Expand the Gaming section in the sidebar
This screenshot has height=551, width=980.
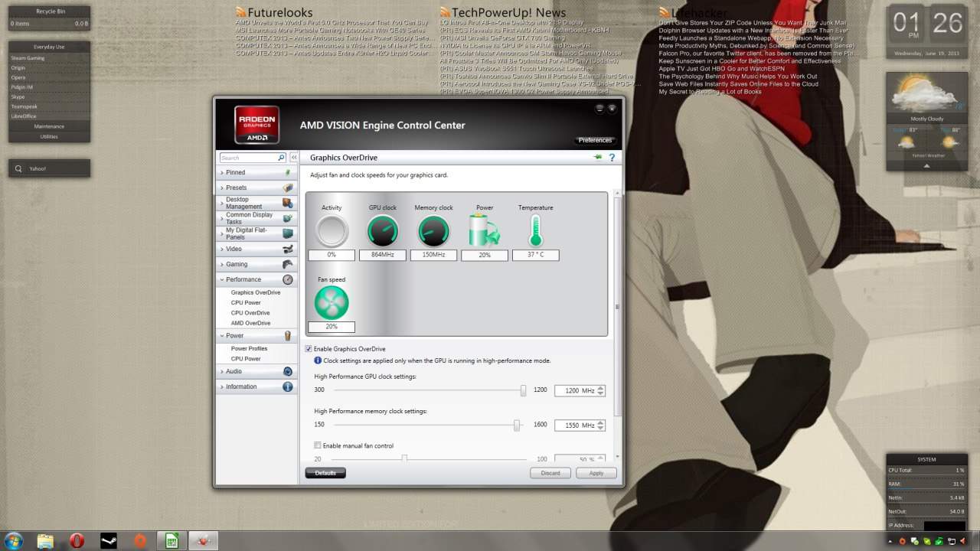(x=237, y=264)
